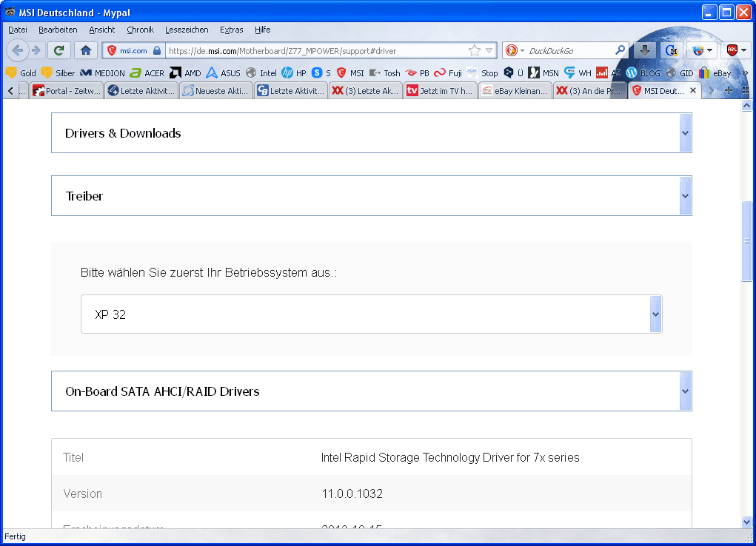Open the ACER bookmark
The height and width of the screenshot is (546, 756).
tap(147, 73)
